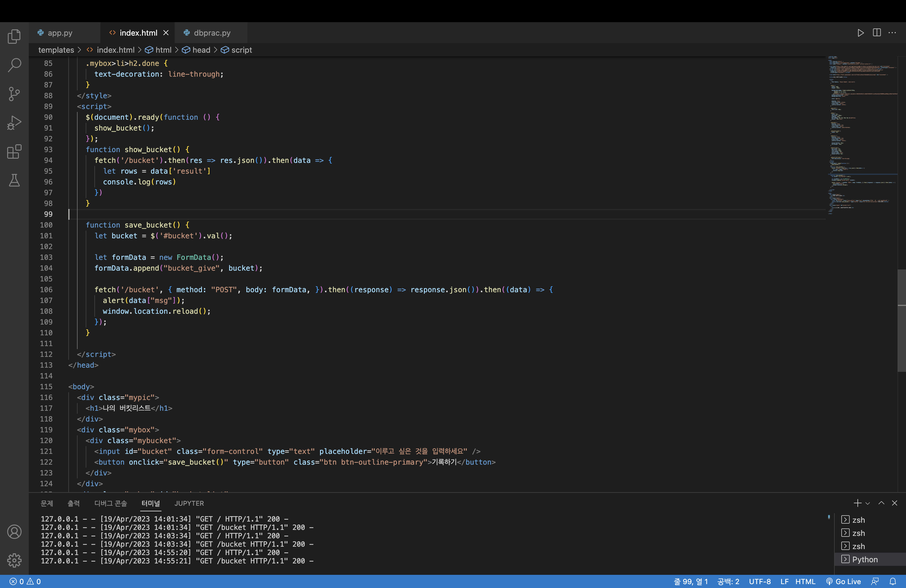Open the Search view in activity bar
Viewport: 906px width, 588px height.
pyautogui.click(x=14, y=65)
